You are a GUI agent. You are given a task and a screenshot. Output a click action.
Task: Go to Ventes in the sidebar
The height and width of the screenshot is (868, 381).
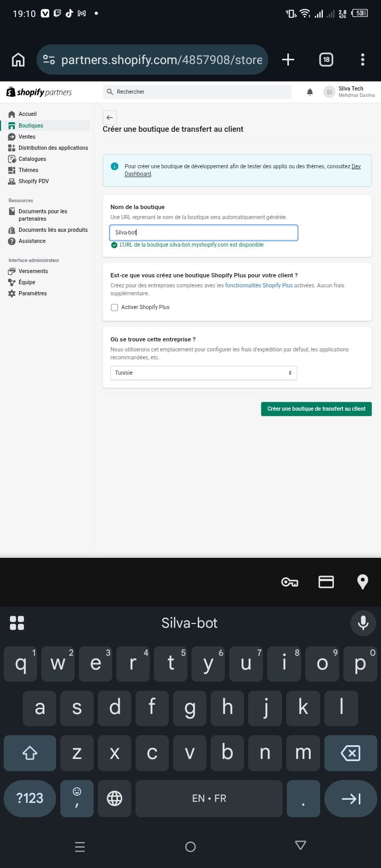click(26, 137)
